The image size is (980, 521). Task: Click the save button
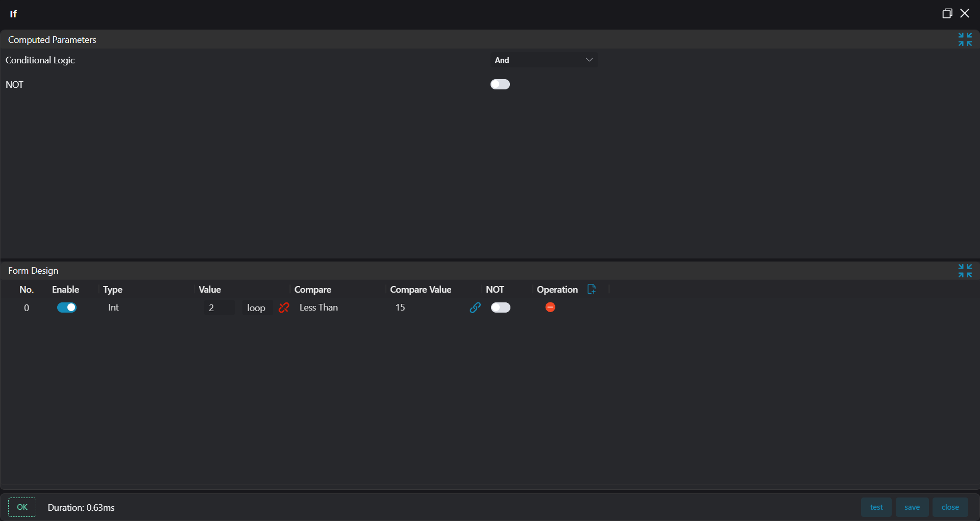(912, 507)
